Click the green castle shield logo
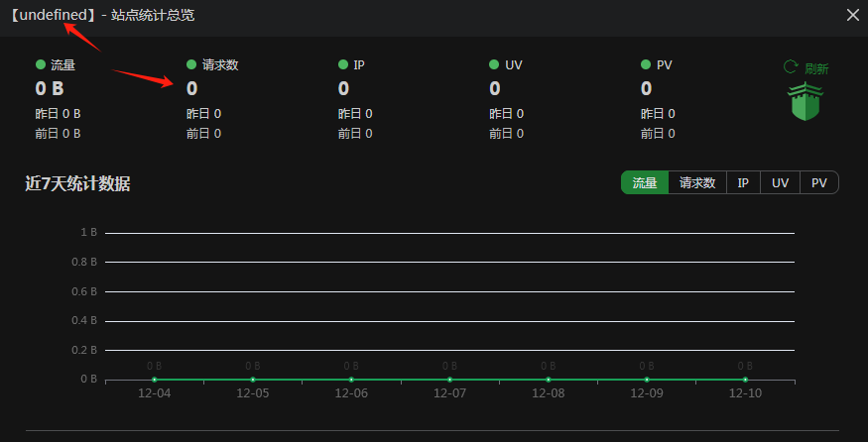Image resolution: width=868 pixels, height=442 pixels. (805, 102)
